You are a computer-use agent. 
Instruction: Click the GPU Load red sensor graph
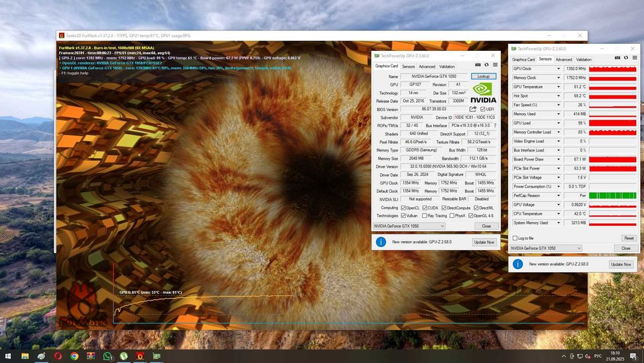[x=612, y=123]
